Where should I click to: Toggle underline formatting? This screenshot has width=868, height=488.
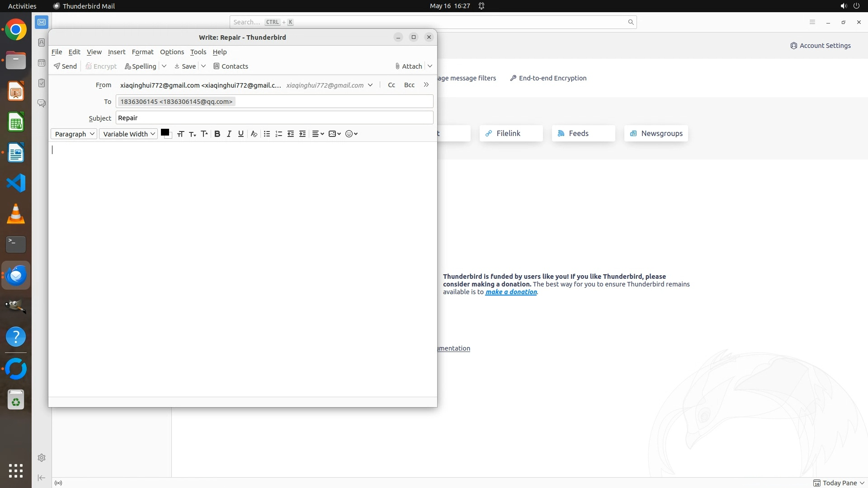click(x=241, y=134)
